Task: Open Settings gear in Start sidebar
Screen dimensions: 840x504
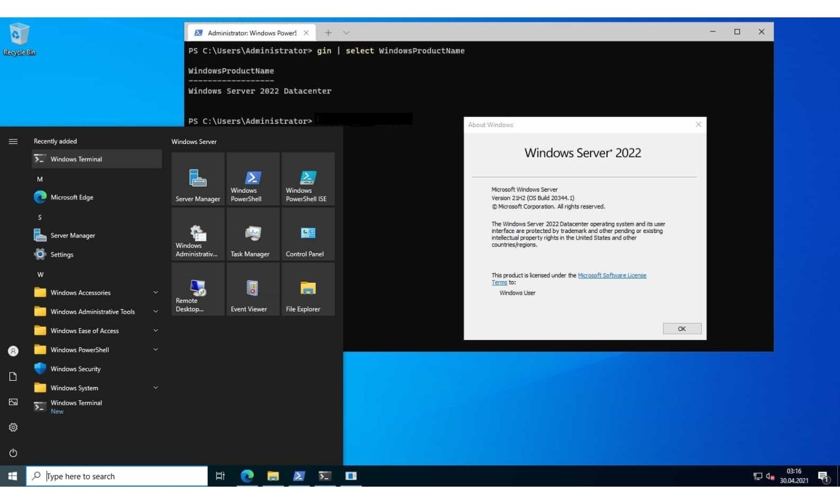Action: click(13, 427)
